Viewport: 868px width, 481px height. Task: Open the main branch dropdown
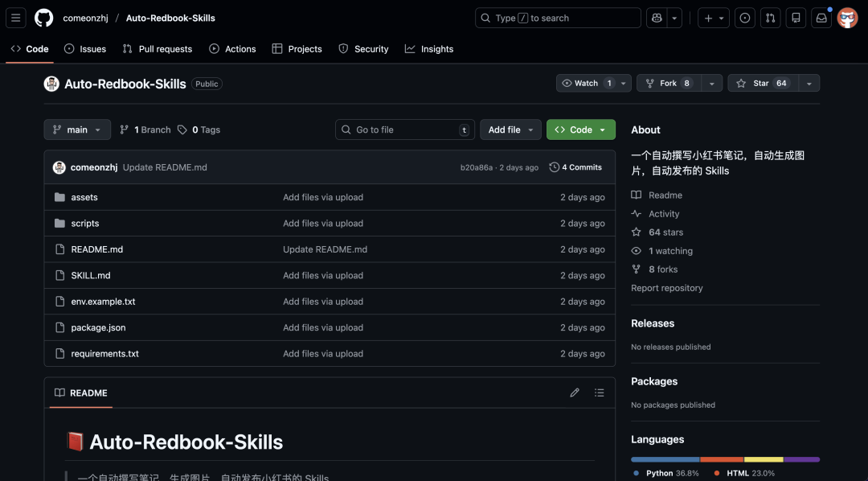coord(77,129)
